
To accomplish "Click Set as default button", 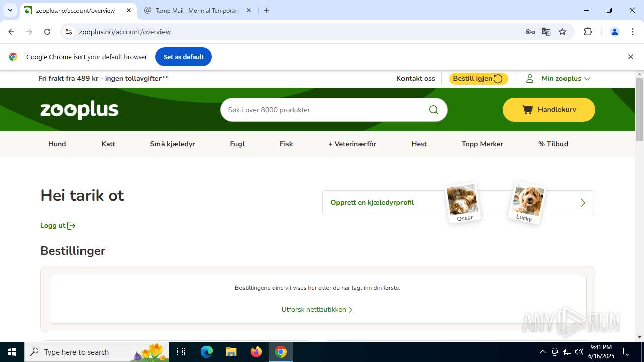I will click(x=184, y=57).
